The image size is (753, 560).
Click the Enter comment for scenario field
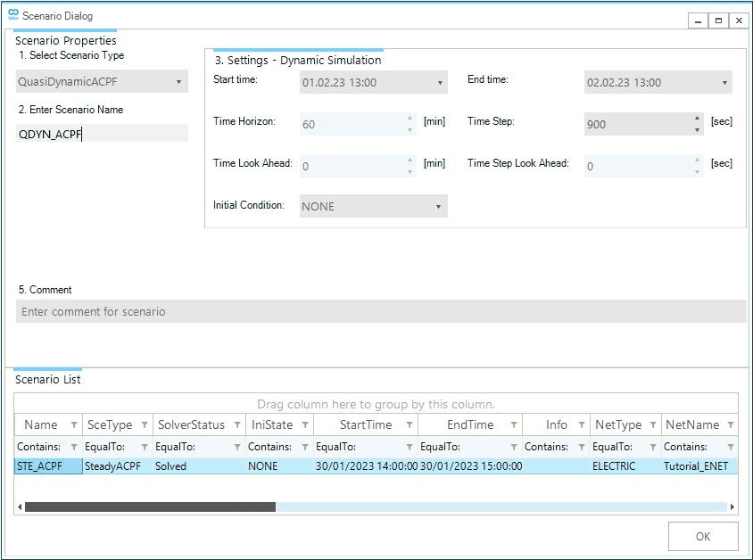pyautogui.click(x=384, y=311)
